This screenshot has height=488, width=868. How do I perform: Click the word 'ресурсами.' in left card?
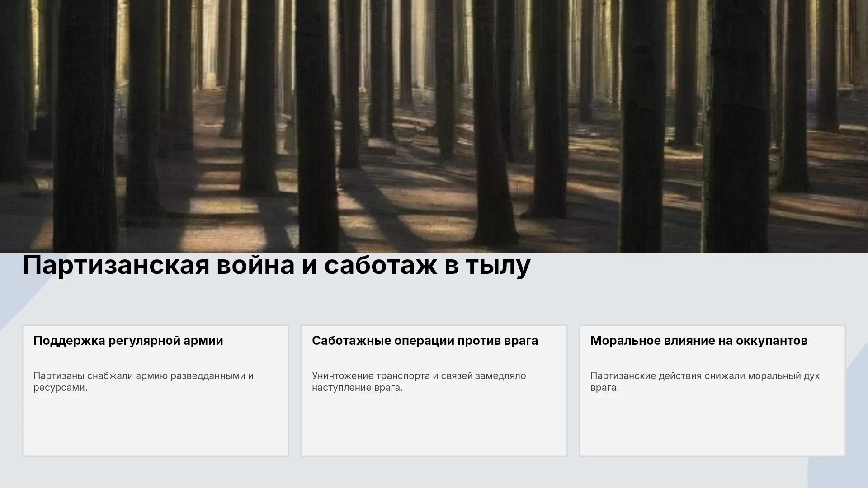pos(60,388)
